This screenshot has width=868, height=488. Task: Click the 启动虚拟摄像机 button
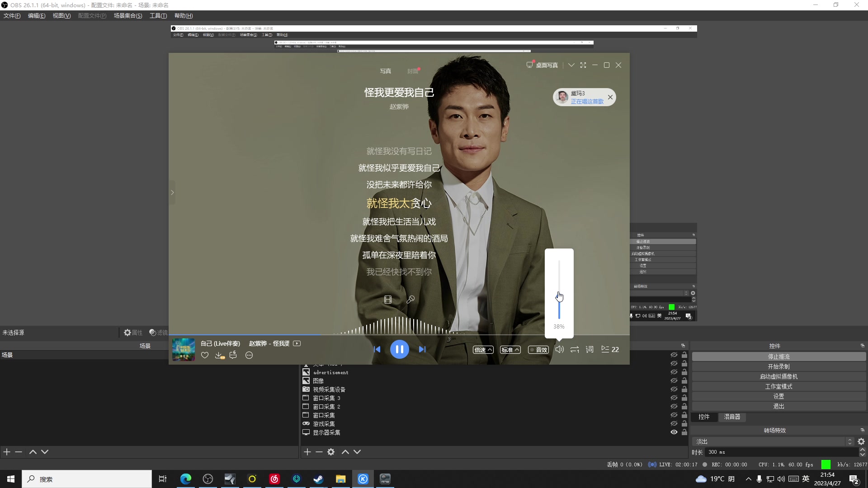click(x=778, y=376)
